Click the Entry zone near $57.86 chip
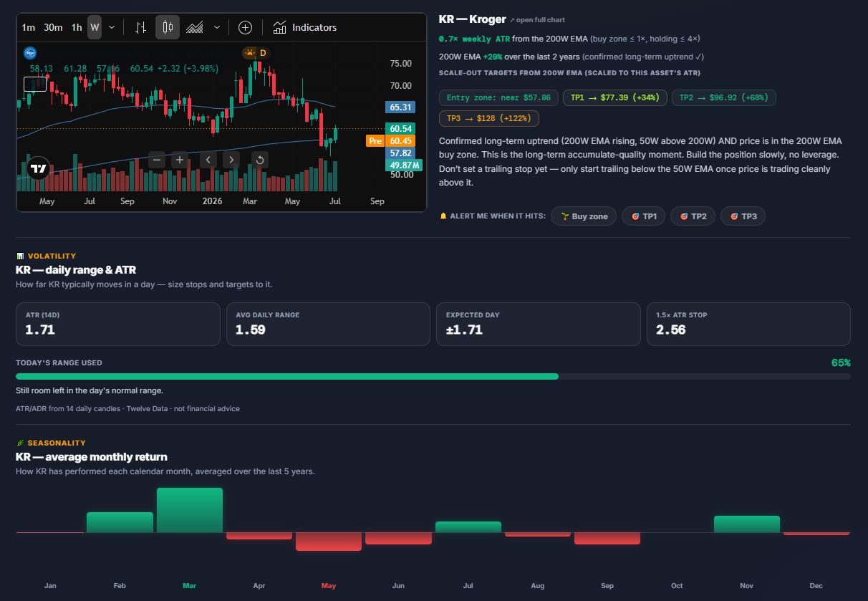868x601 pixels. 498,97
